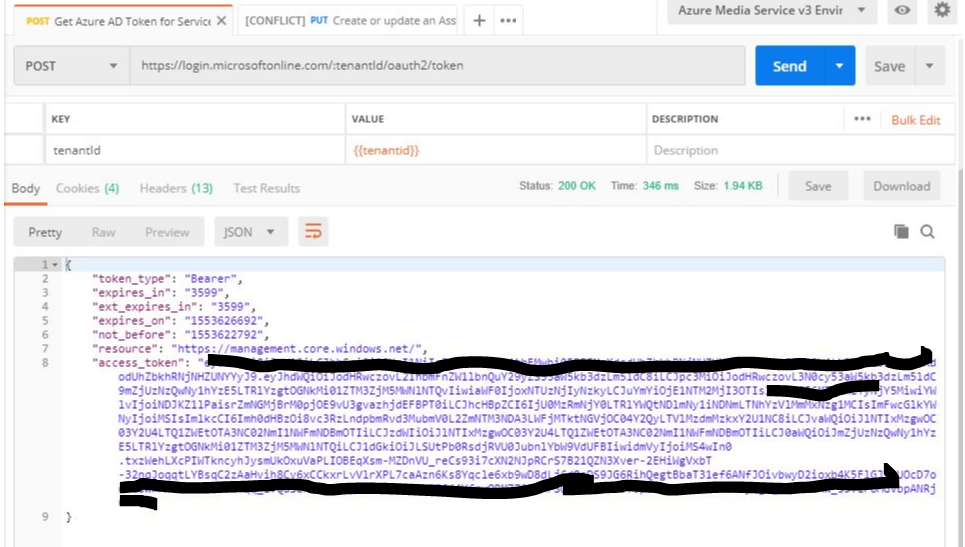
Task: Click the 200 OK status text
Action: click(577, 186)
